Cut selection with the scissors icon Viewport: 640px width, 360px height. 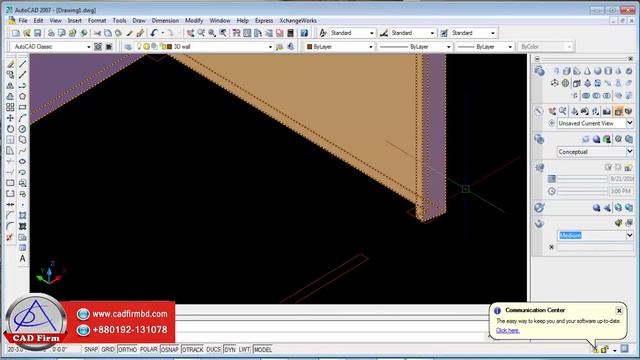97,33
